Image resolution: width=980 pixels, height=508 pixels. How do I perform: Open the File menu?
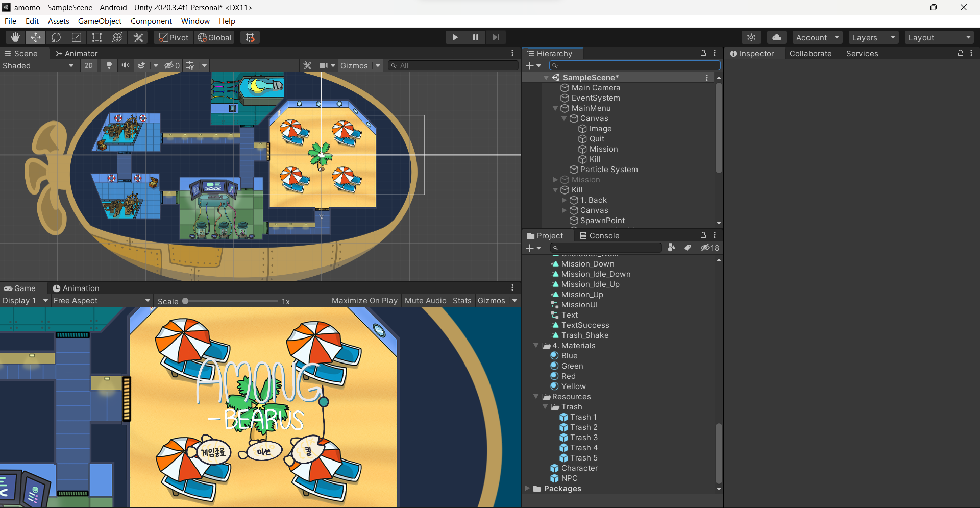(x=10, y=21)
